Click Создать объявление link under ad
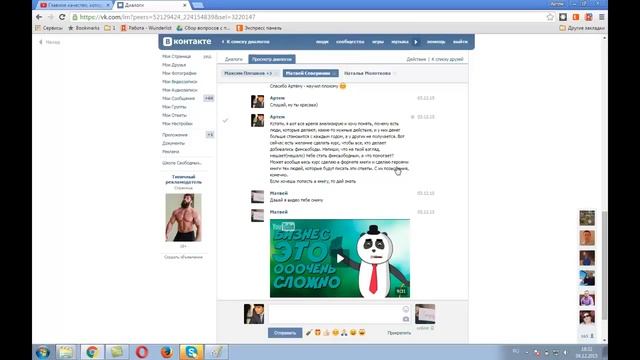 click(183, 257)
